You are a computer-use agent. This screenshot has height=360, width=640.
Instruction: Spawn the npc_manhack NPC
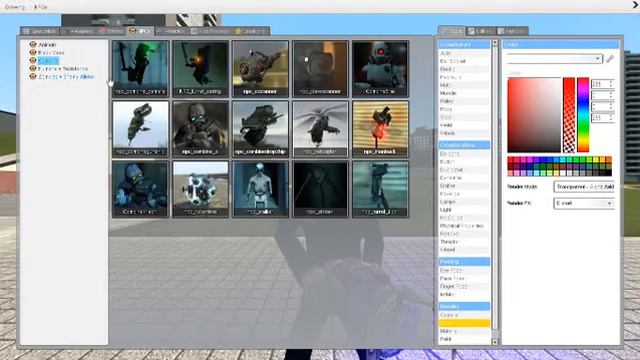[x=380, y=129]
